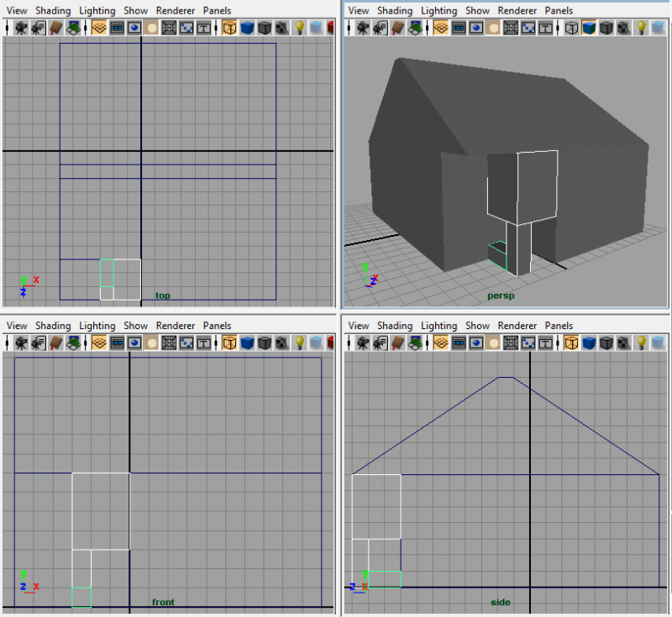Click film gate icon in top view toolbar

117,28
